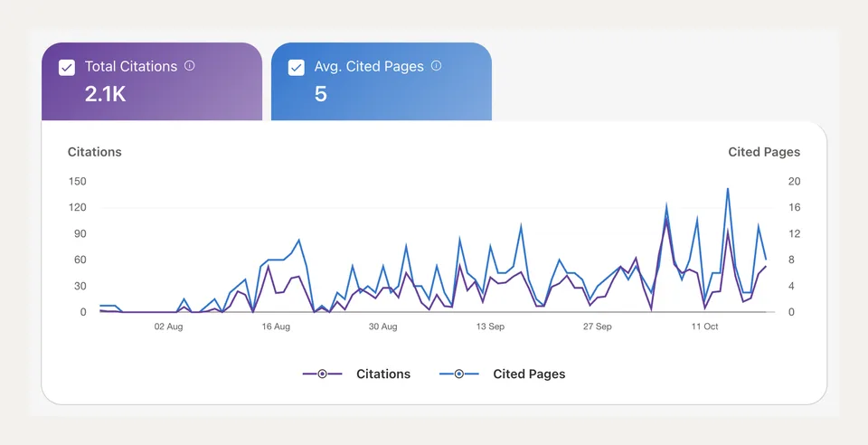Toggle the Citations legend marker icon
The height and width of the screenshot is (445, 868).
pos(322,374)
